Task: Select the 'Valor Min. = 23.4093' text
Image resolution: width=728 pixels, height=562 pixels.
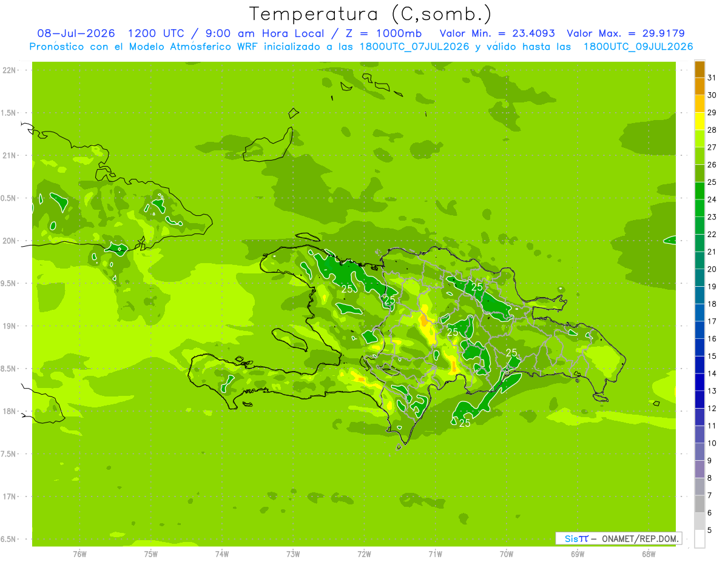Action: [x=497, y=33]
